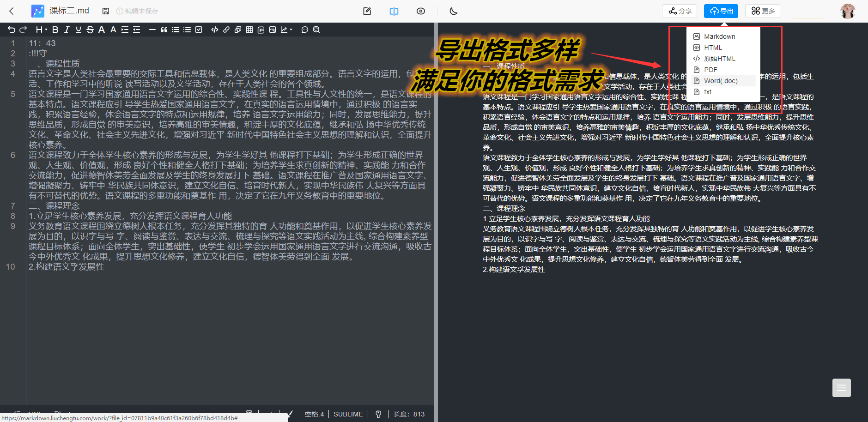Click editor line 11: 43
Viewport: 868px width, 422px height.
[42, 43]
